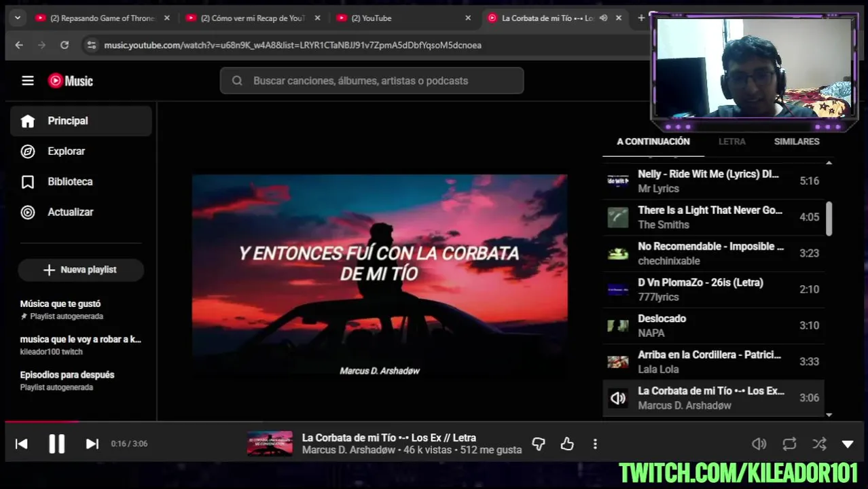Toggle repeat mode
The width and height of the screenshot is (868, 489).
(789, 443)
